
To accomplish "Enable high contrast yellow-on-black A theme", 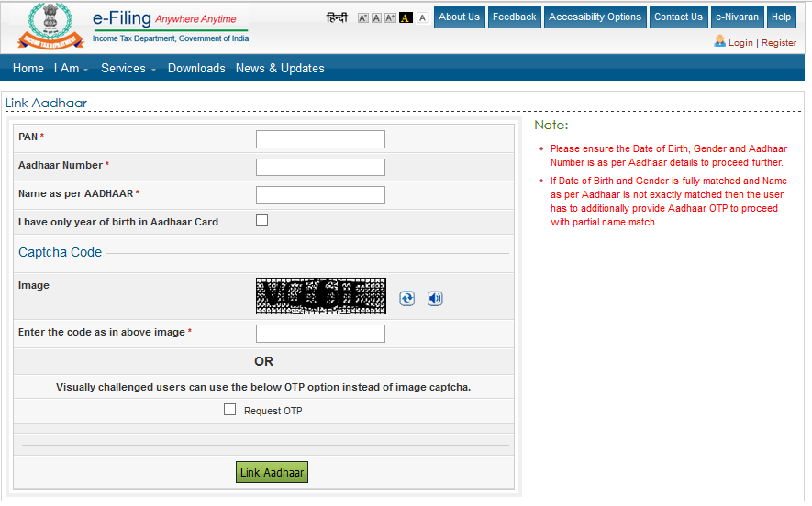I will 406,18.
